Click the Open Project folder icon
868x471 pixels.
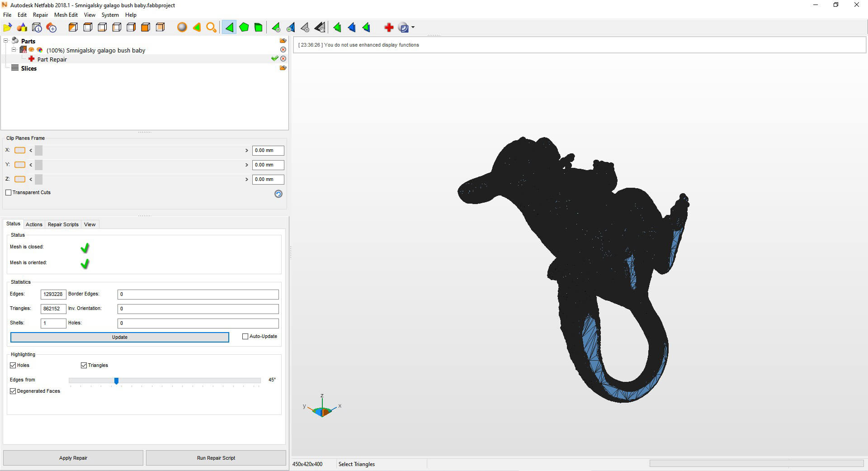(8, 28)
